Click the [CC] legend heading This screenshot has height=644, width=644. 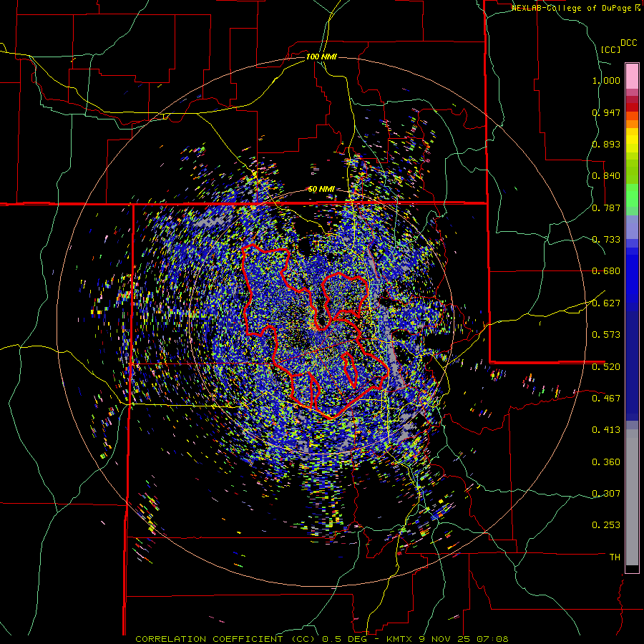(610, 49)
